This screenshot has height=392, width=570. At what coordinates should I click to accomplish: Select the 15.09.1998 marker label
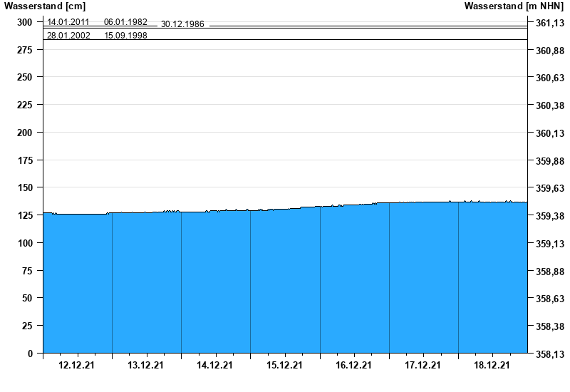tap(125, 35)
